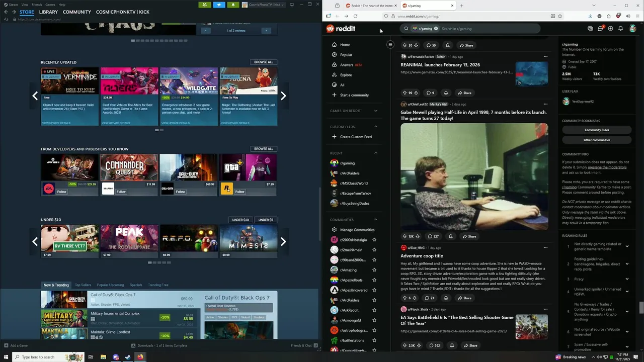
Task: Collapse Communities section in sidebar
Action: pos(375,220)
